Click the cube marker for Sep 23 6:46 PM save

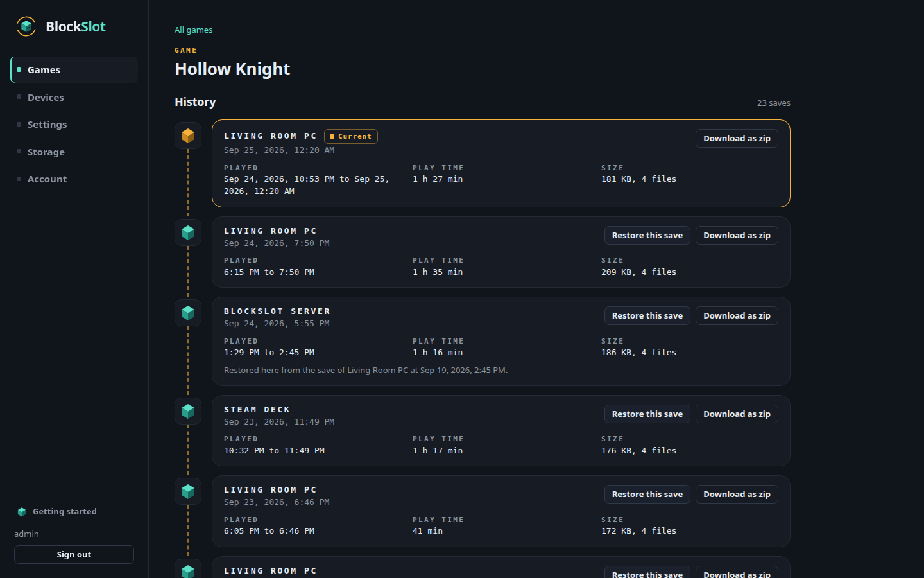coord(188,491)
